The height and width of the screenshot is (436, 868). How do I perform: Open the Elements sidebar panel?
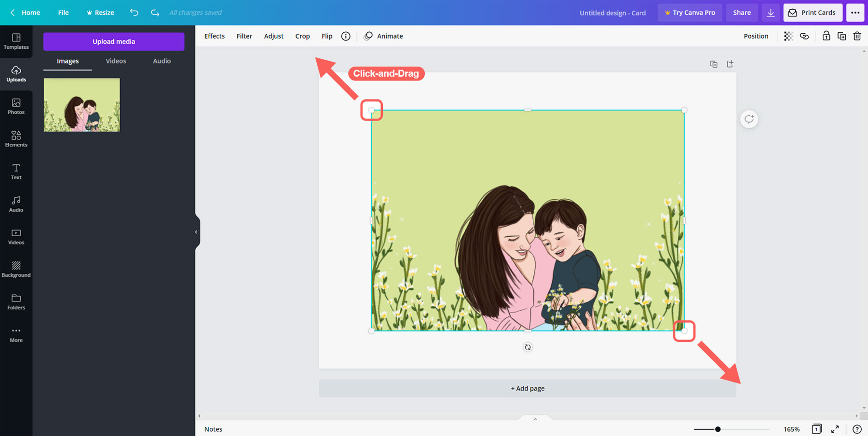[x=16, y=138]
